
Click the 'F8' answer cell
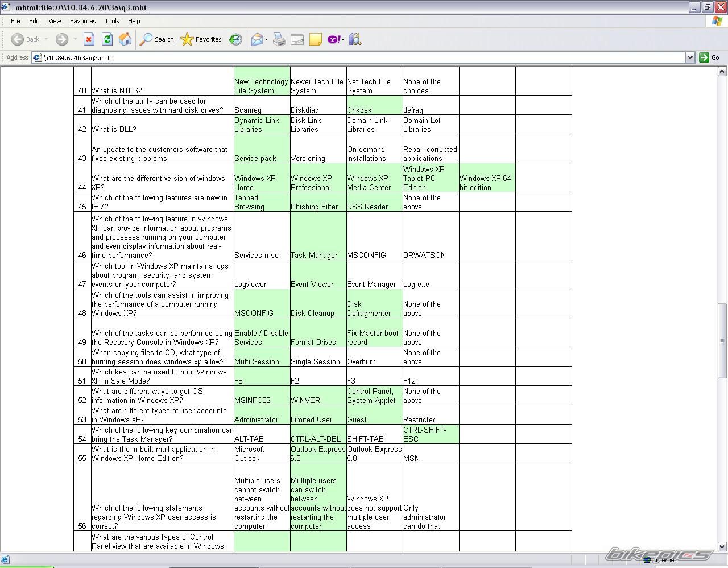[262, 376]
